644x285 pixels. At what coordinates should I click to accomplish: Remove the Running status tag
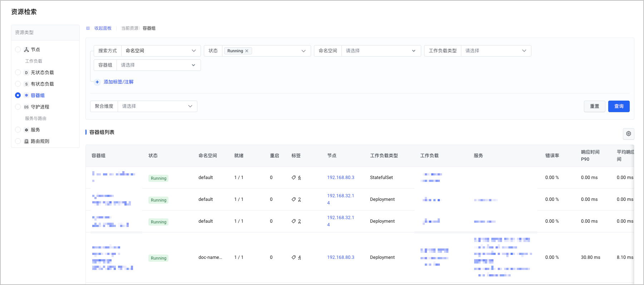(x=247, y=51)
